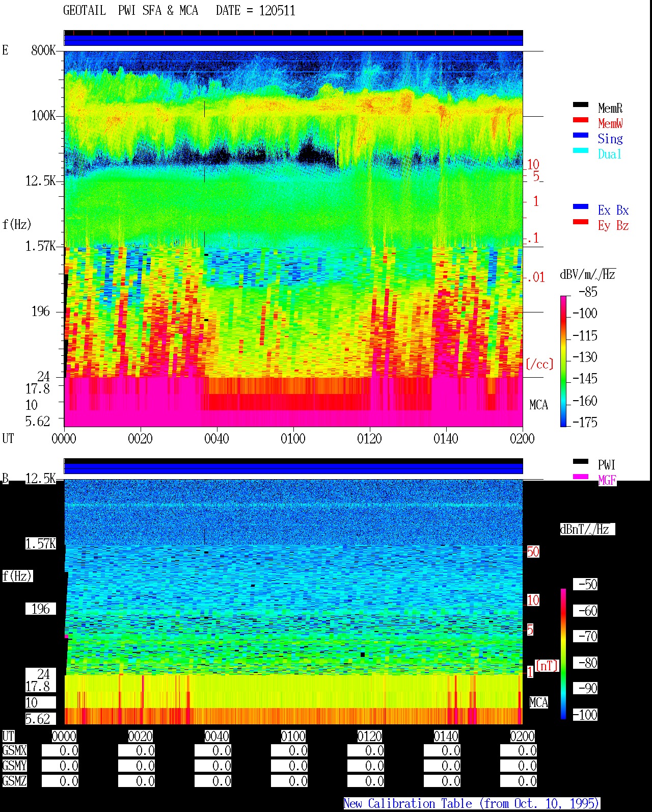652x812 pixels.
Task: Click the blue mode bar above electric spectrogram
Action: 293,40
